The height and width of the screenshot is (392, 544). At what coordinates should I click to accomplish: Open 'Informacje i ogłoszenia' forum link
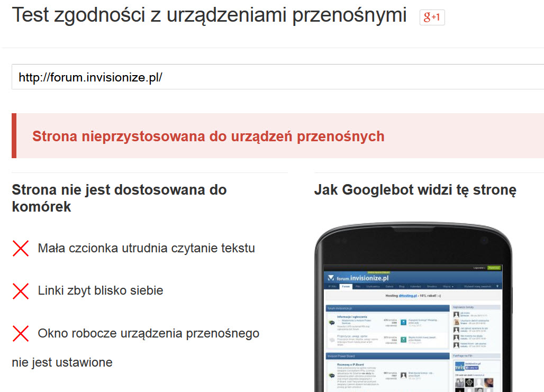coord(351,317)
